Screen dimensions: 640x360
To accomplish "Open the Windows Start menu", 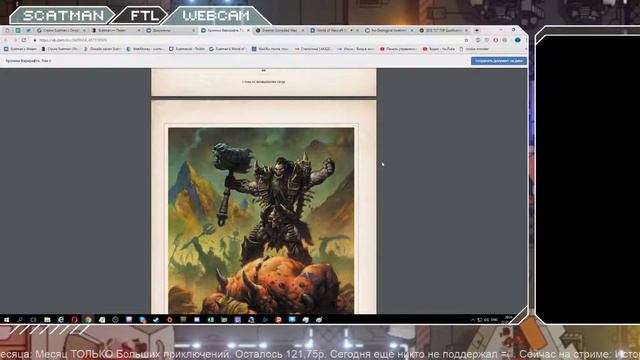I will 6,320.
